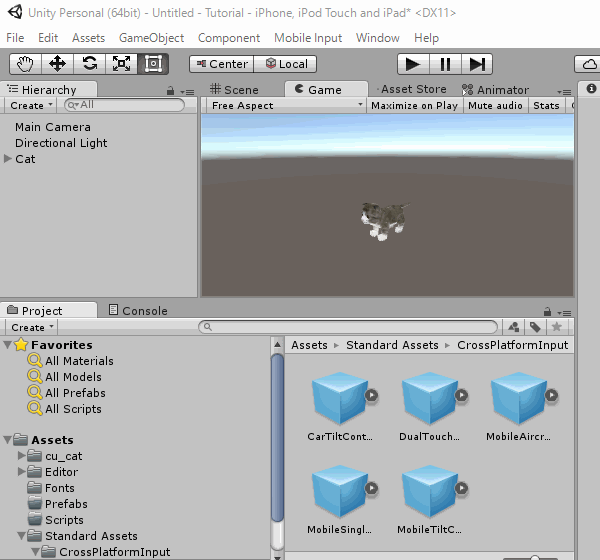This screenshot has width=600, height=560.
Task: Open the Hierarchy panel options menu
Action: coord(188,92)
